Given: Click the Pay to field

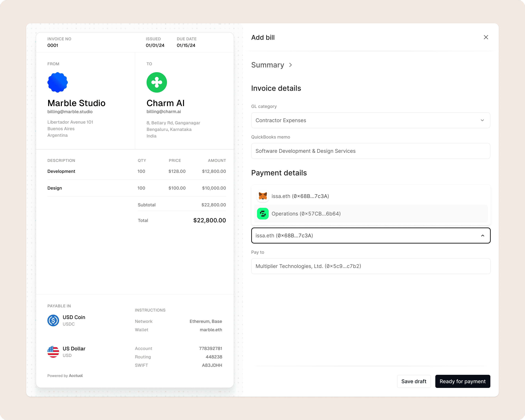Looking at the screenshot, I should [370, 266].
